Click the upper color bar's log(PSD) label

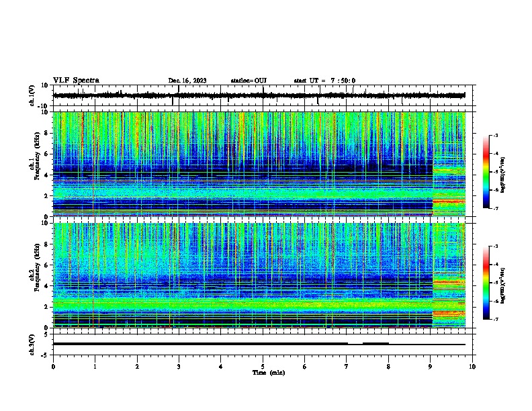tap(503, 175)
